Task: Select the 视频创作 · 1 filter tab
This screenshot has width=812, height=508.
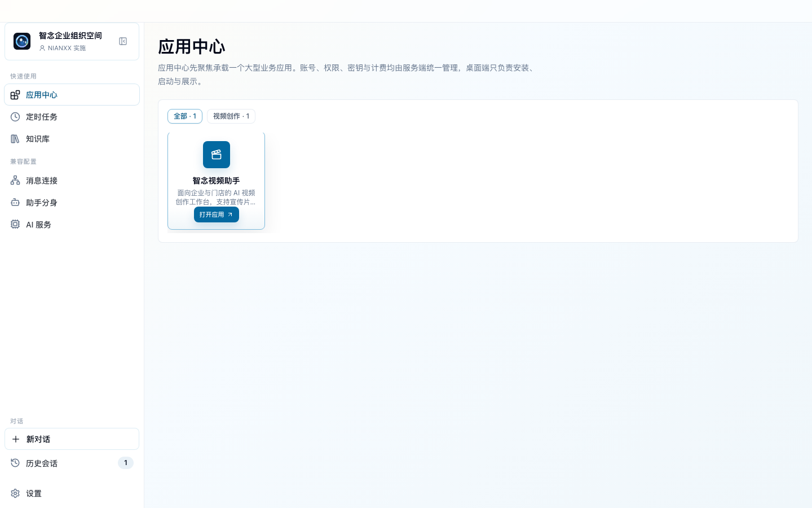Action: click(231, 116)
